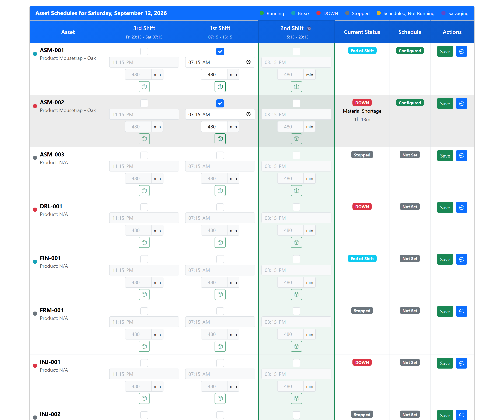Open product box icon for ASM-002 1st Shift
Viewport: 504px width, 420px height.
coord(220,139)
